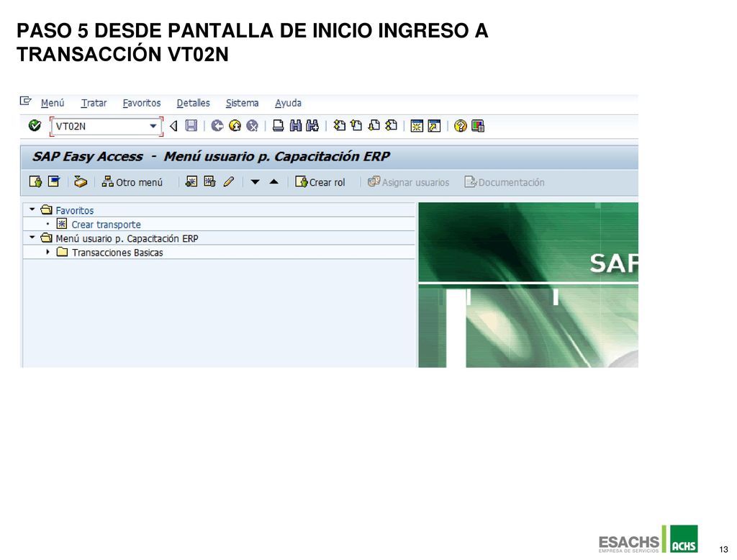Click the Previous Page icon
Image resolution: width=737 pixels, height=560 pixels.
click(x=356, y=125)
